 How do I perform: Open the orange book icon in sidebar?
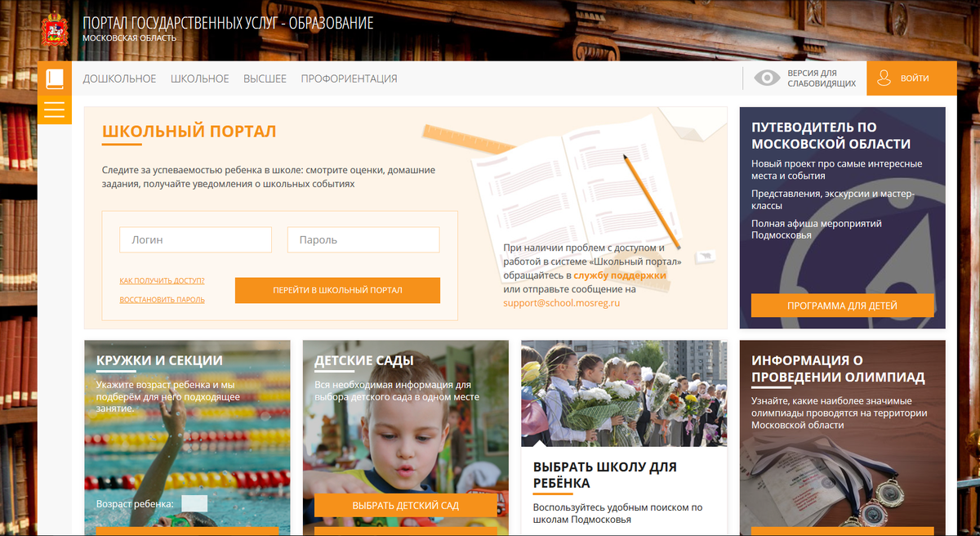[55, 78]
